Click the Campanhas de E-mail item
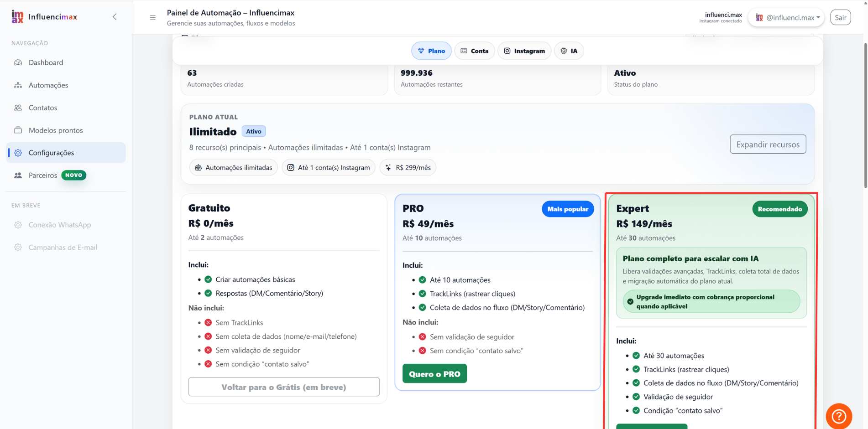868x429 pixels. coord(63,247)
